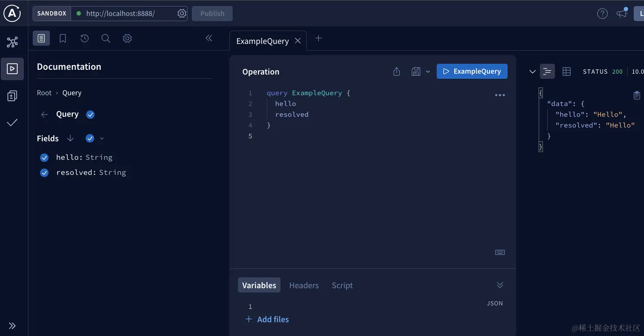Switch response to table view
The height and width of the screenshot is (336, 644).
pos(567,72)
